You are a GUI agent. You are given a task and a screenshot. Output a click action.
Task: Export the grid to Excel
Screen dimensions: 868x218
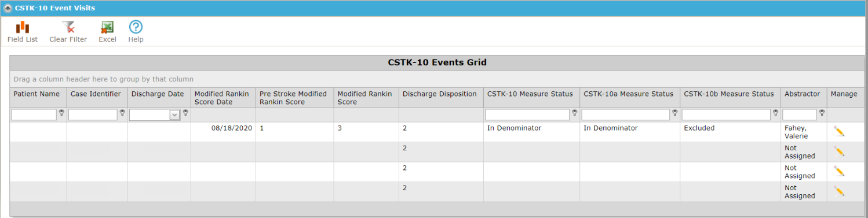point(107,31)
